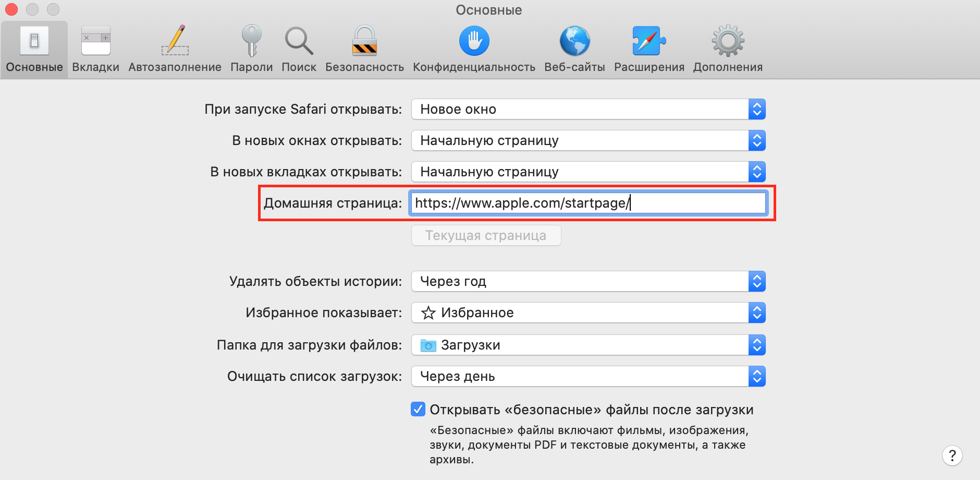Expand the В новых окнах открывать dropdown

(589, 140)
